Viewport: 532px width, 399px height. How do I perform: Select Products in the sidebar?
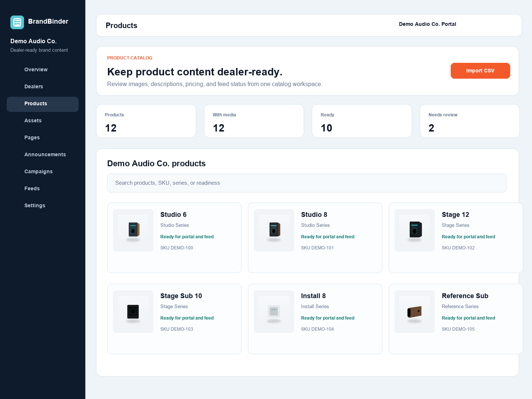[x=42, y=104]
